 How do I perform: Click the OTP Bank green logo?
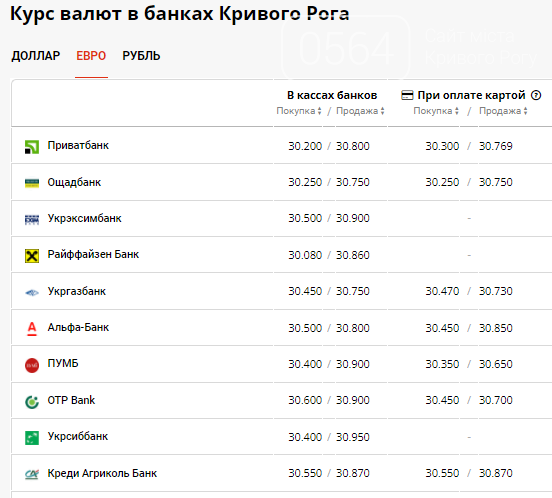(x=32, y=402)
